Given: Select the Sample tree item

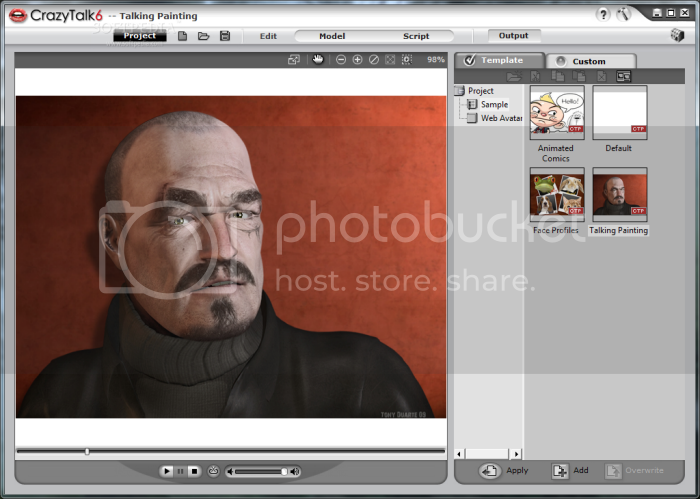Looking at the screenshot, I should tap(494, 104).
